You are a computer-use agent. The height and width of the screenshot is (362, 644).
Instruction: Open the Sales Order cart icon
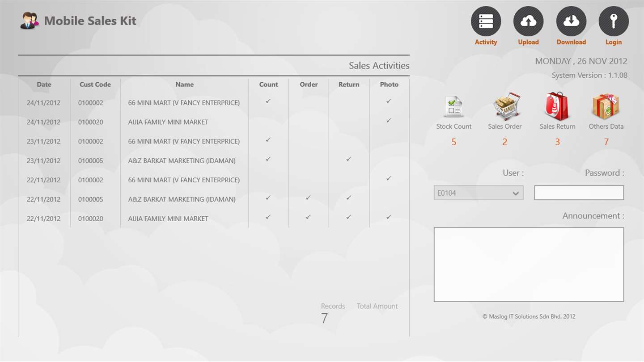505,106
